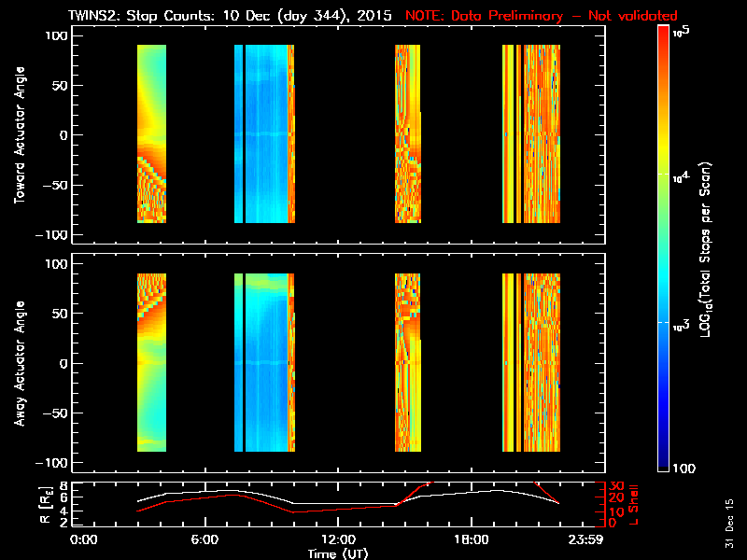Click the '12:00' time tick label

(x=339, y=539)
